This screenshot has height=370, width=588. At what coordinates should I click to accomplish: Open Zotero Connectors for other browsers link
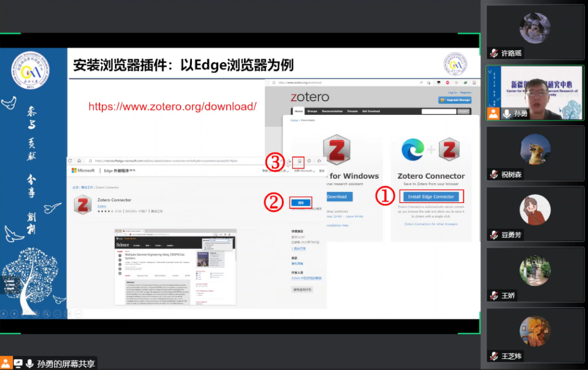431,224
